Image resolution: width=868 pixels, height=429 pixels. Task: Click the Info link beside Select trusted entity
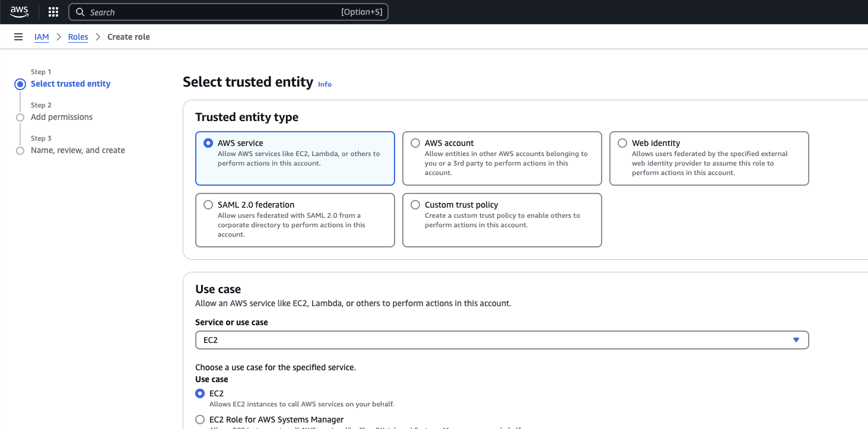coord(325,84)
